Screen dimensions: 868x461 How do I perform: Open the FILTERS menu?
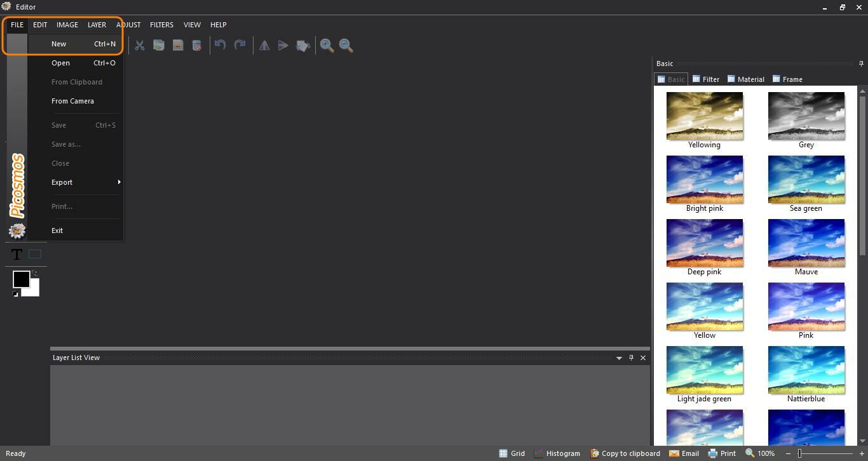pyautogui.click(x=161, y=25)
